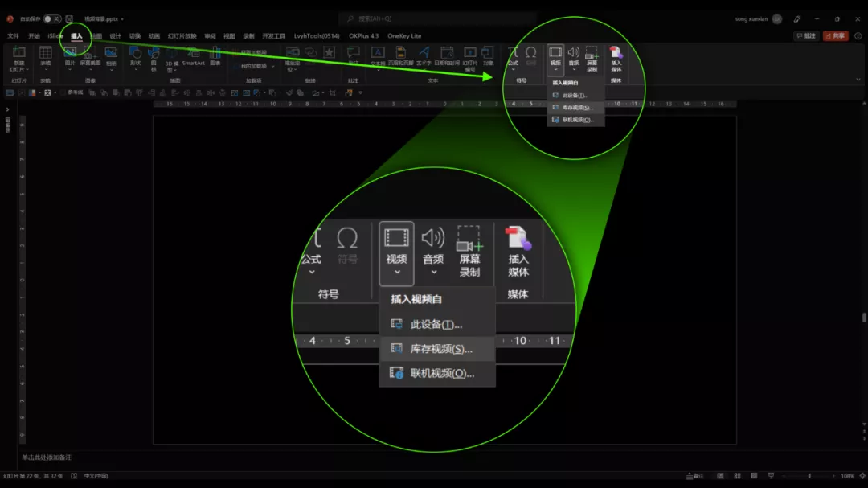The width and height of the screenshot is (868, 488).
Task: Fit slide to window icon
Action: click(862, 476)
